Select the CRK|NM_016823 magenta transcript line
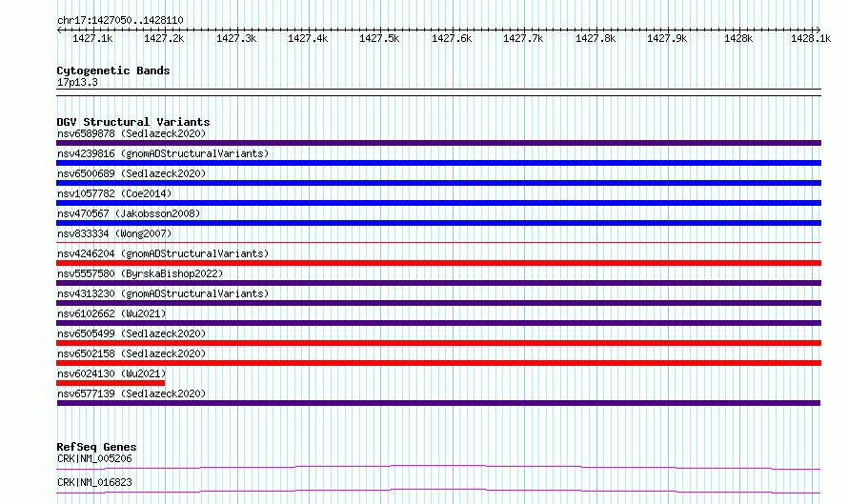Screen dimensions: 848x504 438,491
